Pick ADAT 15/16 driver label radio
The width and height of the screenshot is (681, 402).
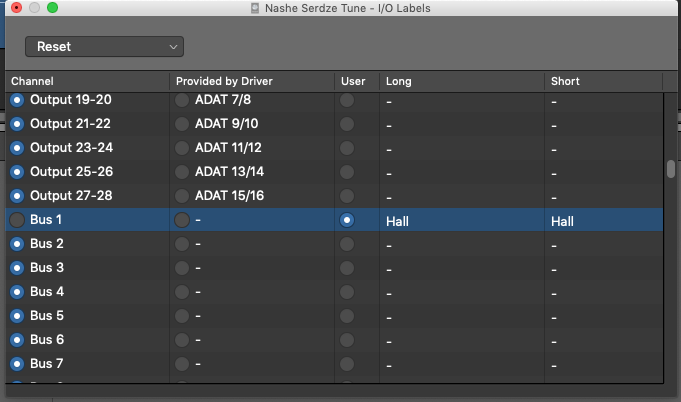tap(182, 196)
